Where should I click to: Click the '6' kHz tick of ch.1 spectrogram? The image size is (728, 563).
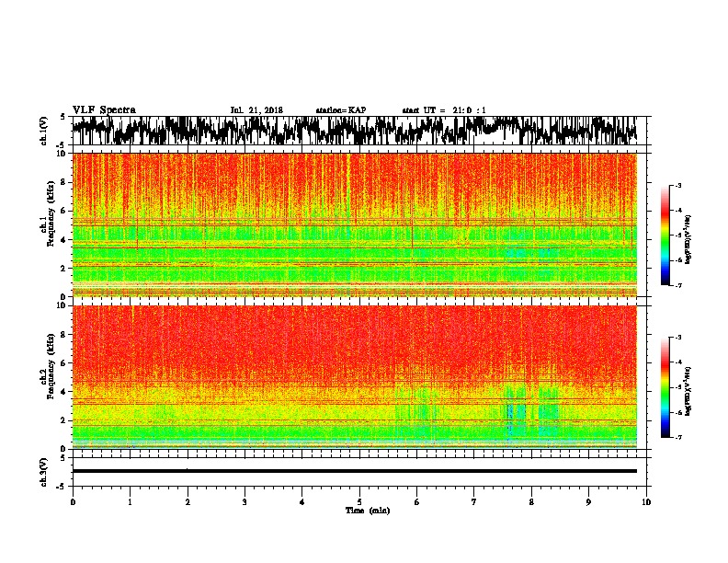click(65, 211)
